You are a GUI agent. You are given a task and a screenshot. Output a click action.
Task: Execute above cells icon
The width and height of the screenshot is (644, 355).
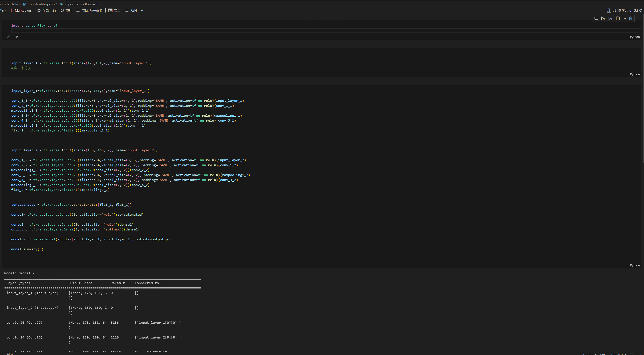603,18
